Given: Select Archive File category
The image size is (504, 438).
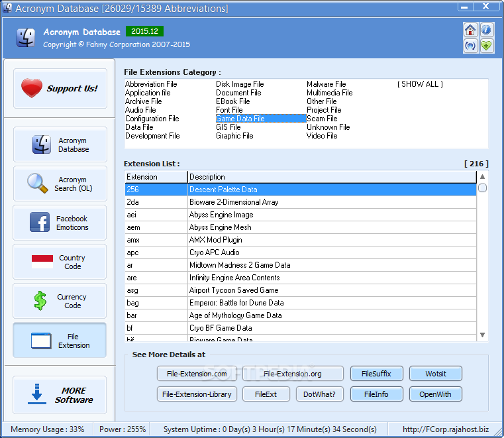Looking at the screenshot, I should click(143, 101).
